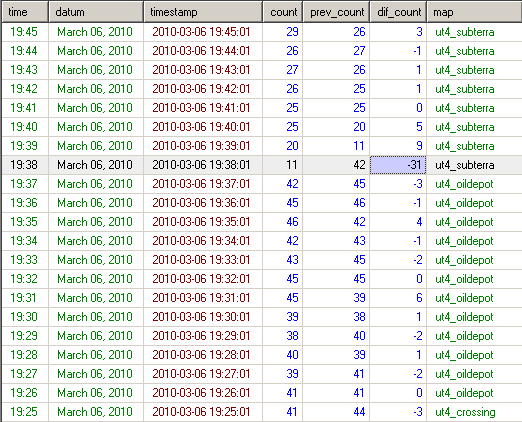Click the count column header
The width and height of the screenshot is (522, 422).
click(x=283, y=12)
